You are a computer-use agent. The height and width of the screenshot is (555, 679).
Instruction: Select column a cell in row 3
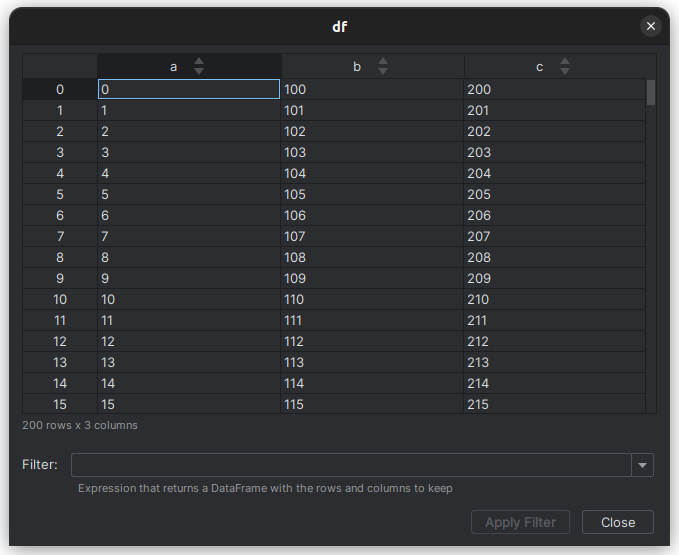pyautogui.click(x=189, y=152)
